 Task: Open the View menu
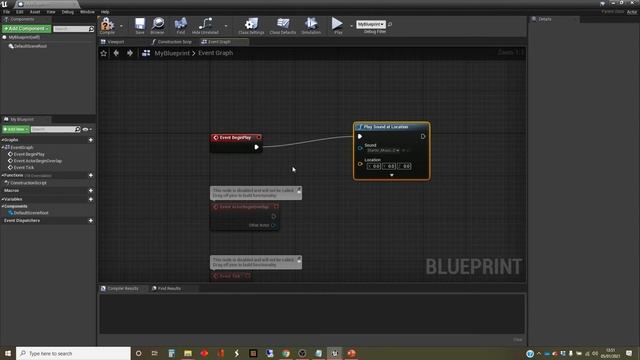pyautogui.click(x=51, y=12)
